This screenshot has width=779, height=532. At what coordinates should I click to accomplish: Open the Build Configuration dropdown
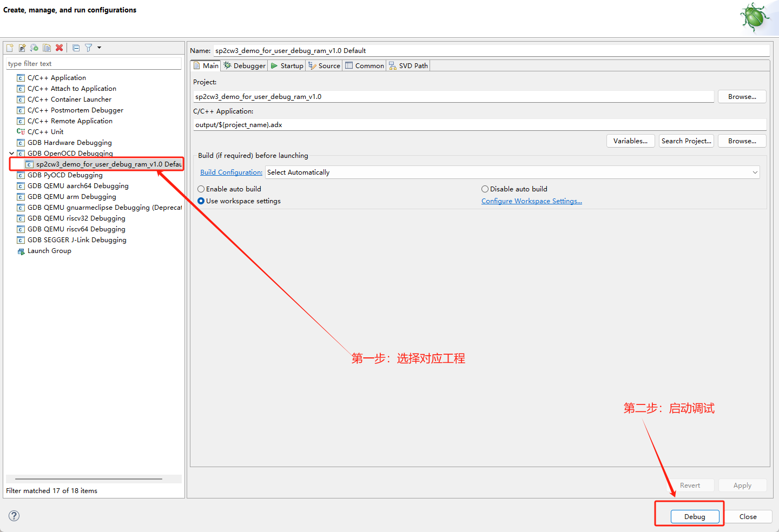pos(512,172)
